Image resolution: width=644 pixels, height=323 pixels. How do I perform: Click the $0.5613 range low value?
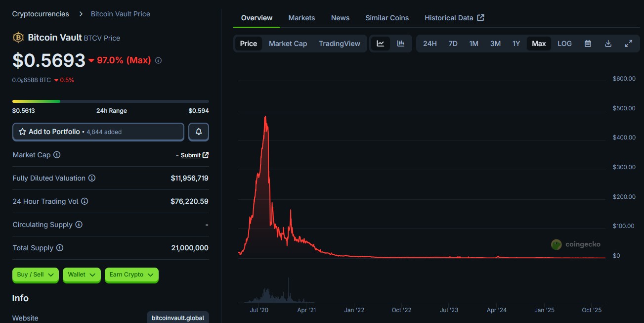[x=23, y=111]
